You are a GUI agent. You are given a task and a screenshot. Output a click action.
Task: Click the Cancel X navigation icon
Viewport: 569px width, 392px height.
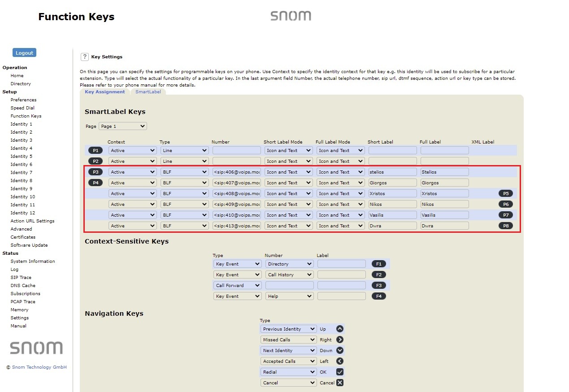[x=340, y=383]
